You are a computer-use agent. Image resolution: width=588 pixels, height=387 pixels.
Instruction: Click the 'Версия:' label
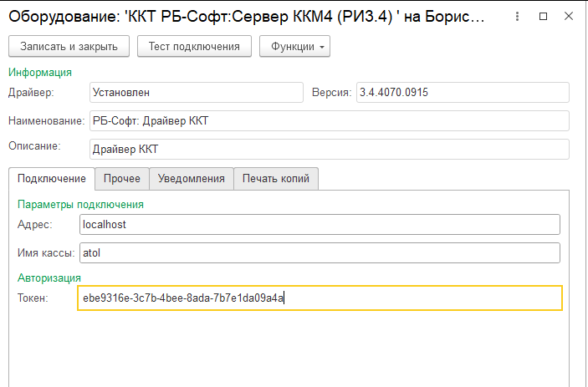pos(331,93)
